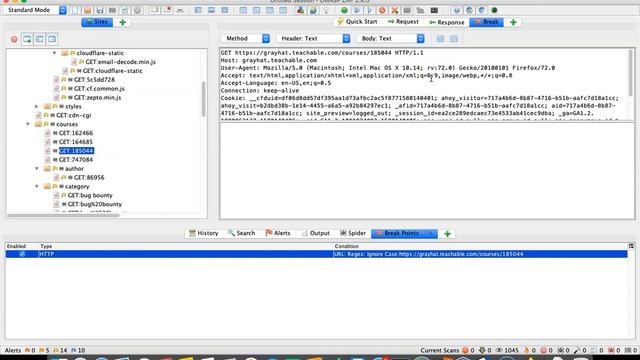This screenshot has height=360, width=640.
Task: Click green plus next to Break tab
Action: pos(513,22)
